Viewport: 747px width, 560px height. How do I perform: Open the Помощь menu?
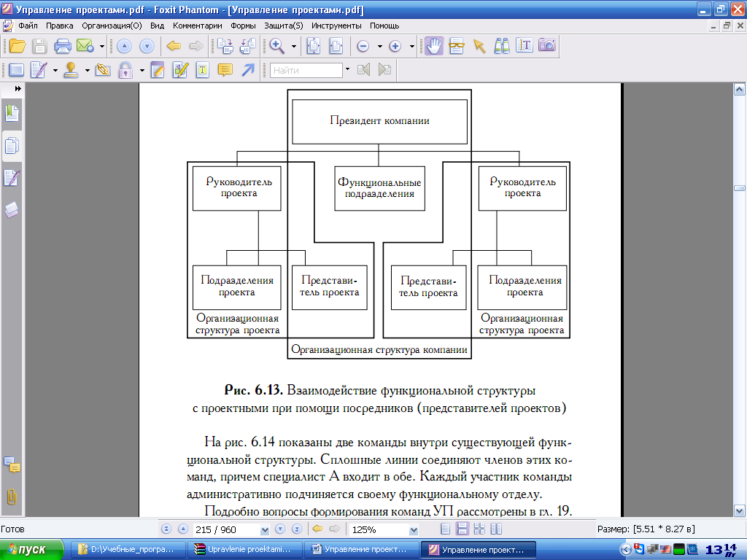click(384, 26)
